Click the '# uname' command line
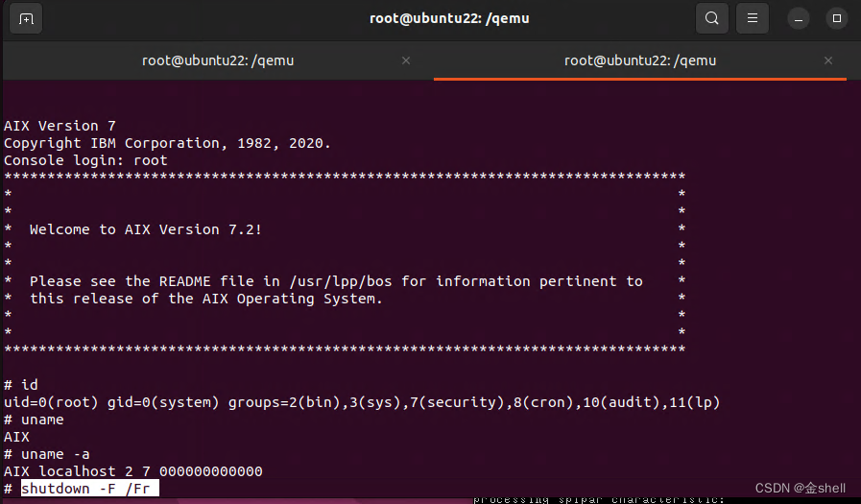This screenshot has height=504, width=861. tap(34, 420)
